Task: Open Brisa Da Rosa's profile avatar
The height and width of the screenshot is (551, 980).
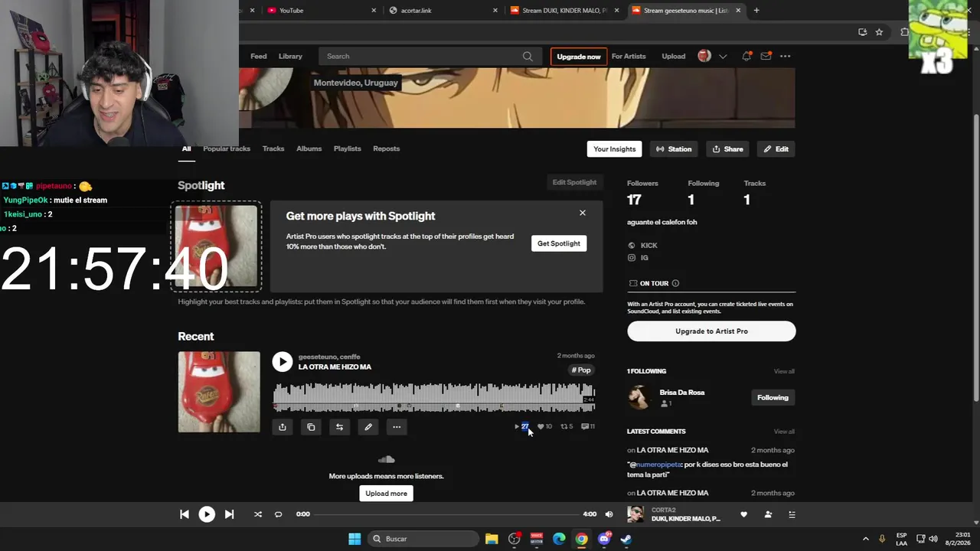Action: click(639, 397)
